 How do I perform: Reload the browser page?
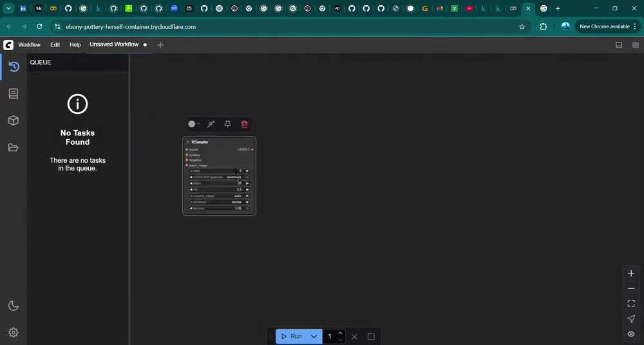tap(39, 26)
